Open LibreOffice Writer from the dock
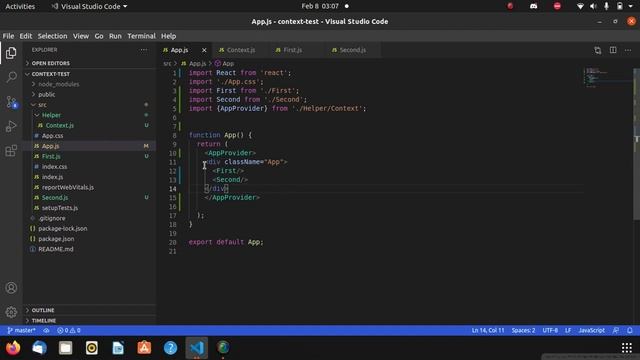640x360 pixels. (x=118, y=348)
